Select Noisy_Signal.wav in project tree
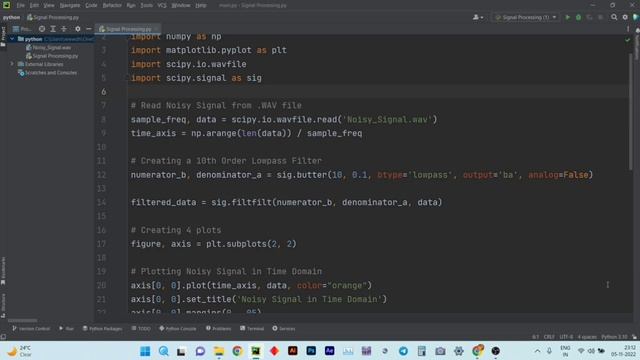640x360 pixels. point(48,48)
